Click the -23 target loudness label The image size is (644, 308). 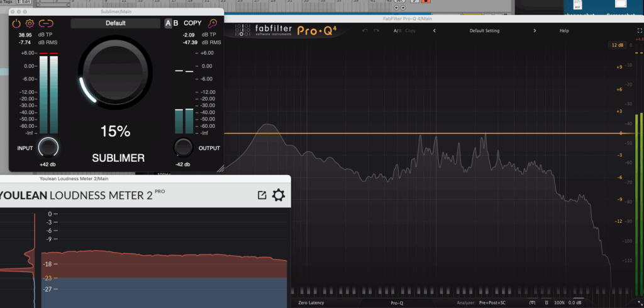coord(48,278)
